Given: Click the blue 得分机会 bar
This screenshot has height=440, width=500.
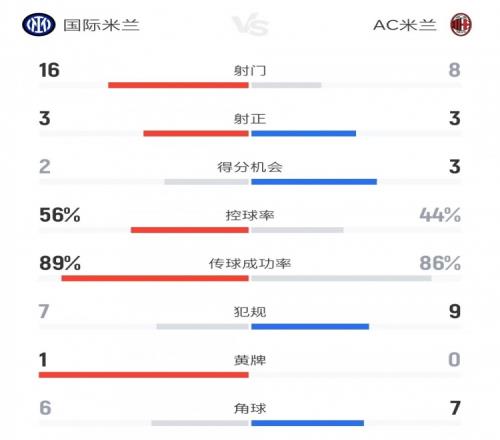Looking at the screenshot, I should click(x=314, y=182).
